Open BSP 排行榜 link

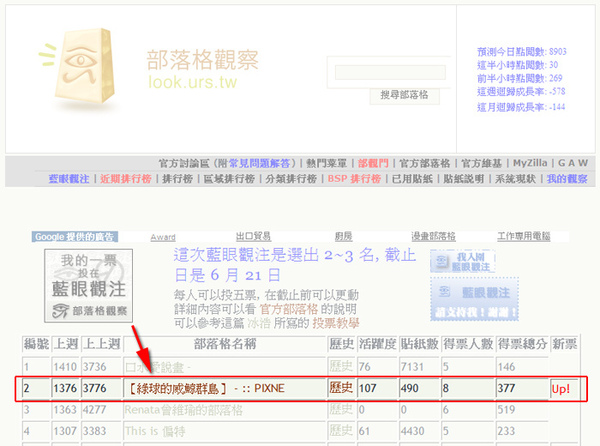(x=354, y=179)
